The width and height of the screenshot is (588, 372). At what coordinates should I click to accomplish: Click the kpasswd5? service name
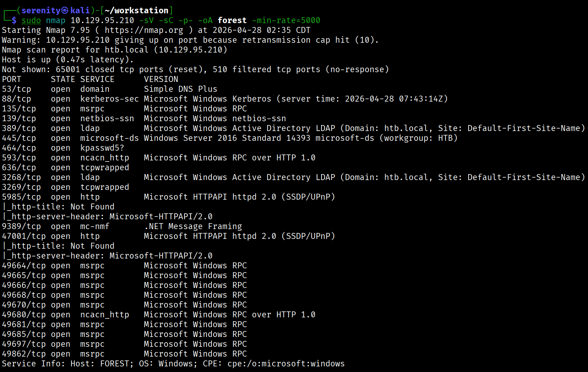point(102,148)
